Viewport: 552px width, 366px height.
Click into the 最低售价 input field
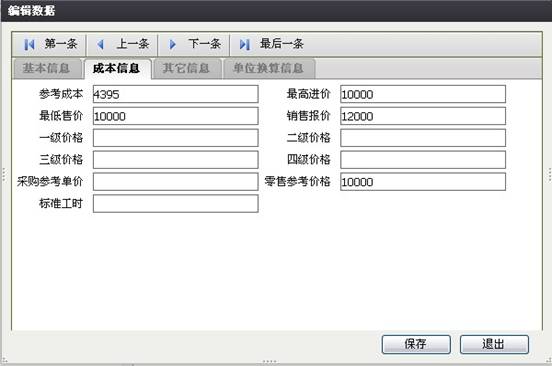point(176,116)
